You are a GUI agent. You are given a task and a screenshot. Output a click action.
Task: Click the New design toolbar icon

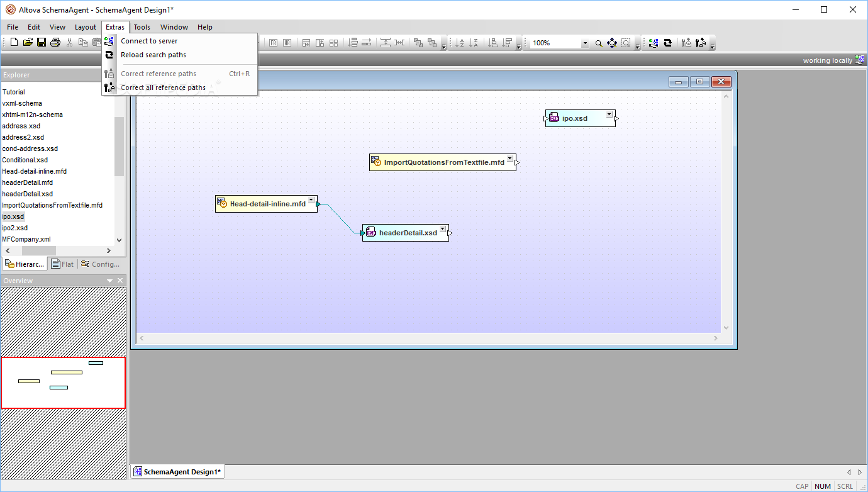(14, 43)
